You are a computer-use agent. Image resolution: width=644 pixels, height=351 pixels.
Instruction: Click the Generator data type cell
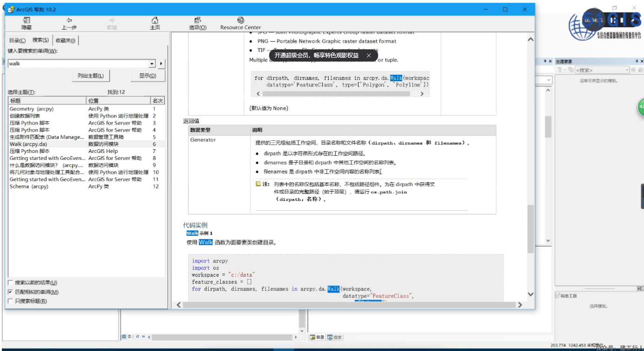coord(203,140)
